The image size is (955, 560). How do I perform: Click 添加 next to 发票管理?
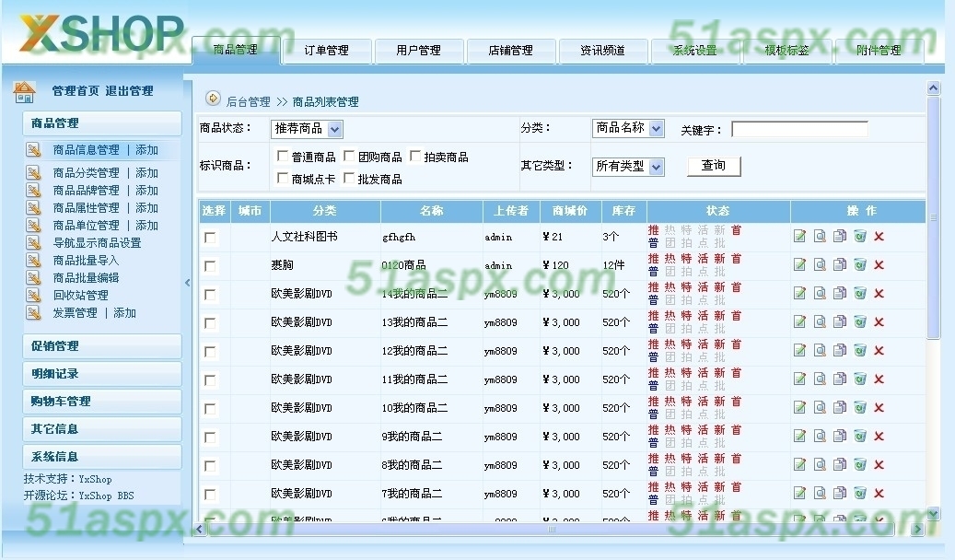pyautogui.click(x=125, y=313)
